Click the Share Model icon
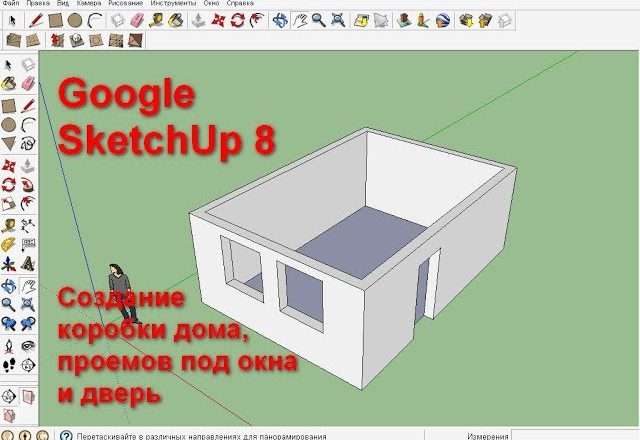The width and height of the screenshot is (640, 440). (x=485, y=20)
